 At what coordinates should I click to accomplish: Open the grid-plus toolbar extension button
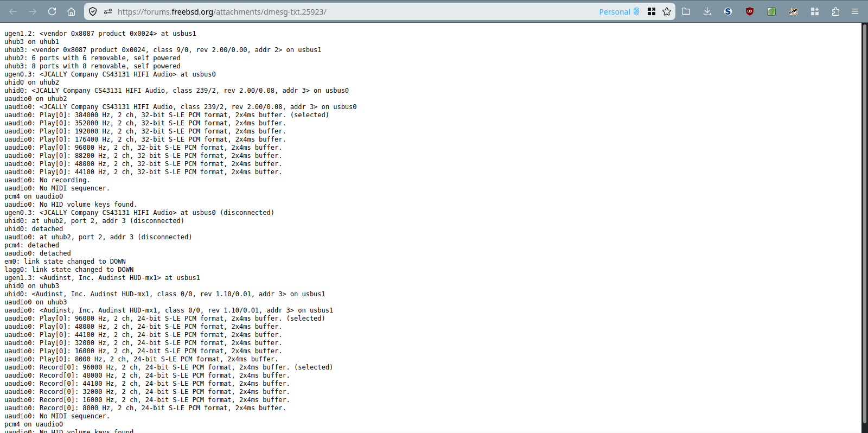pyautogui.click(x=814, y=11)
